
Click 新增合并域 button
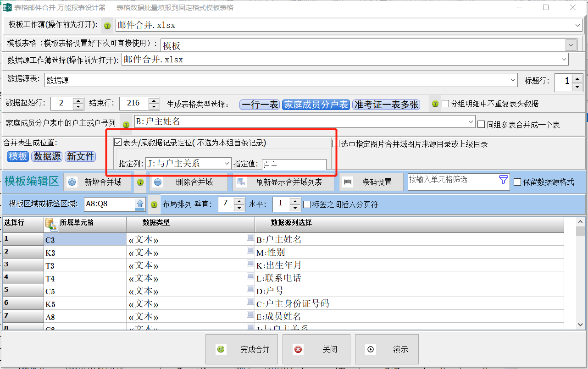click(x=97, y=182)
